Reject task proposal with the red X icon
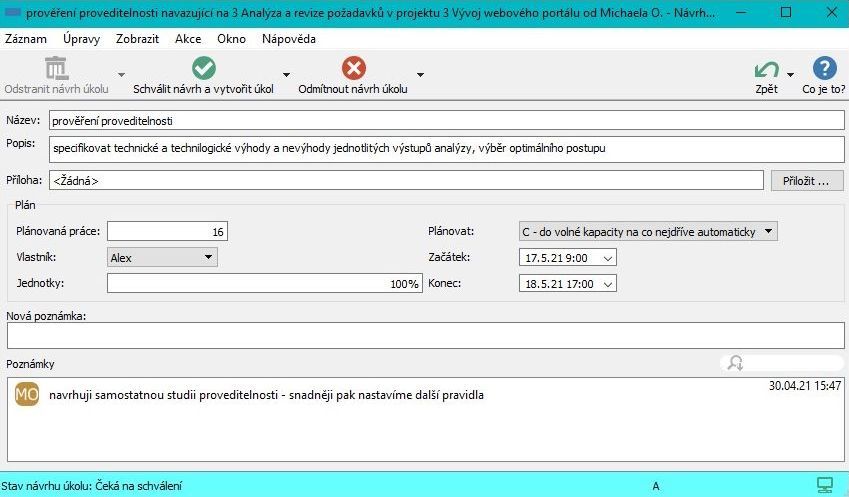This screenshot has width=849, height=497. pyautogui.click(x=353, y=68)
